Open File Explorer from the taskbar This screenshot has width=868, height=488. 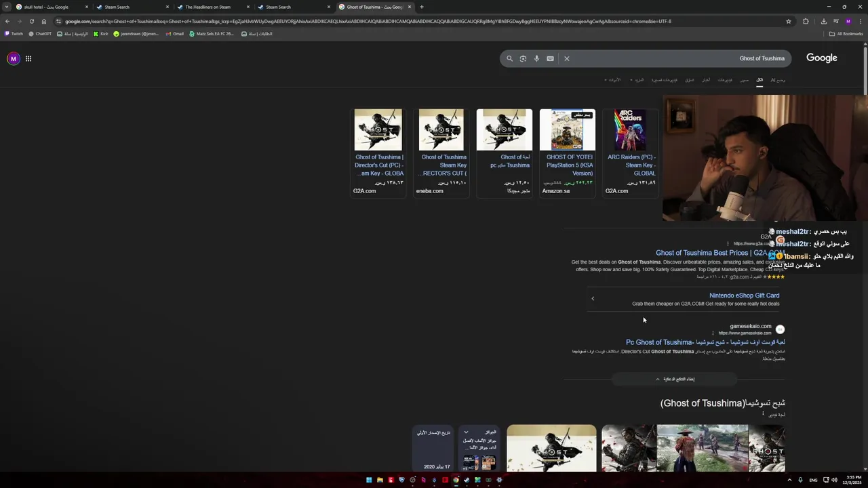(380, 480)
